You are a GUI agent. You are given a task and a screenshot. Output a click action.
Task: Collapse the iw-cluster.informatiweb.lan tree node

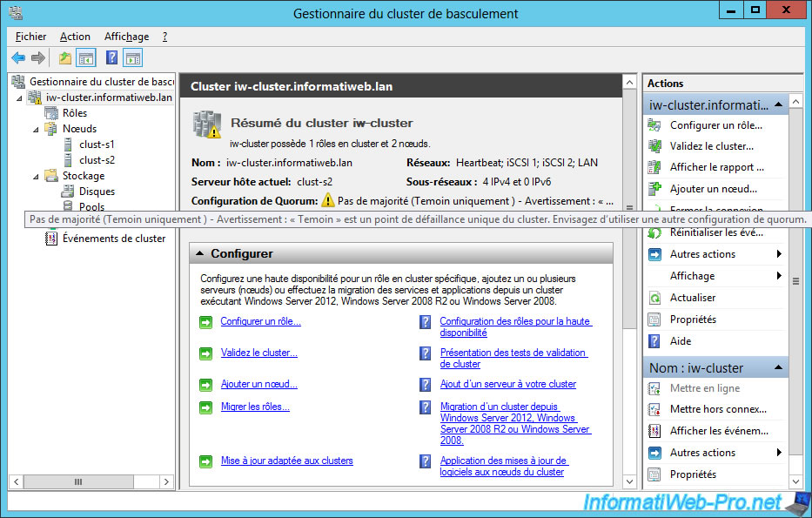pyautogui.click(x=20, y=98)
